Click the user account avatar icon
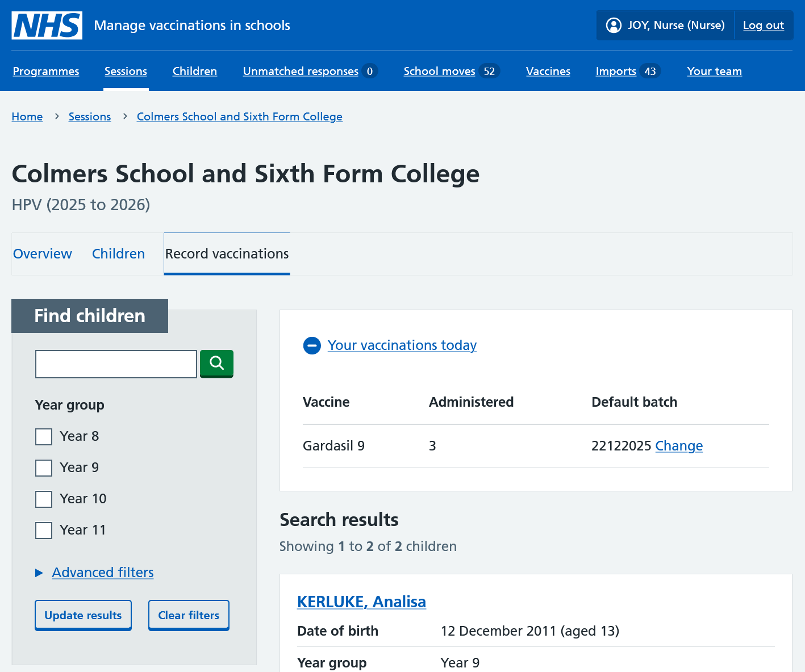The width and height of the screenshot is (805, 672). (614, 26)
